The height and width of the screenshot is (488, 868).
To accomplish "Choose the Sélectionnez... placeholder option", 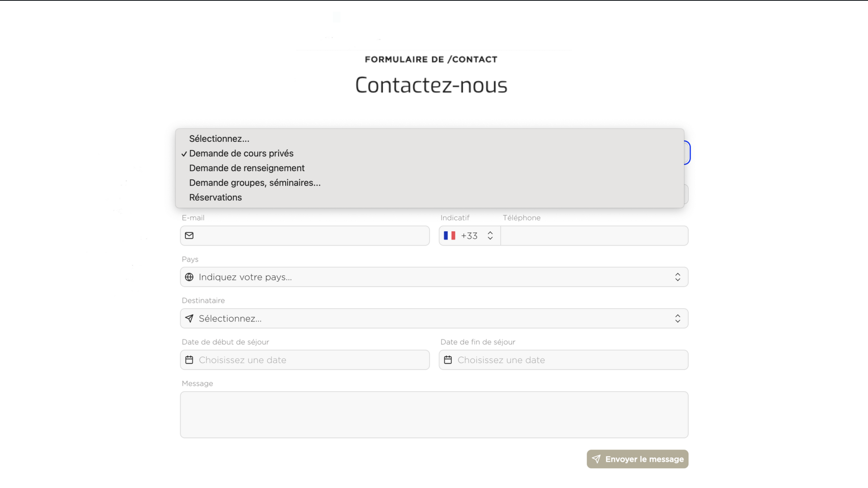I will coord(219,139).
